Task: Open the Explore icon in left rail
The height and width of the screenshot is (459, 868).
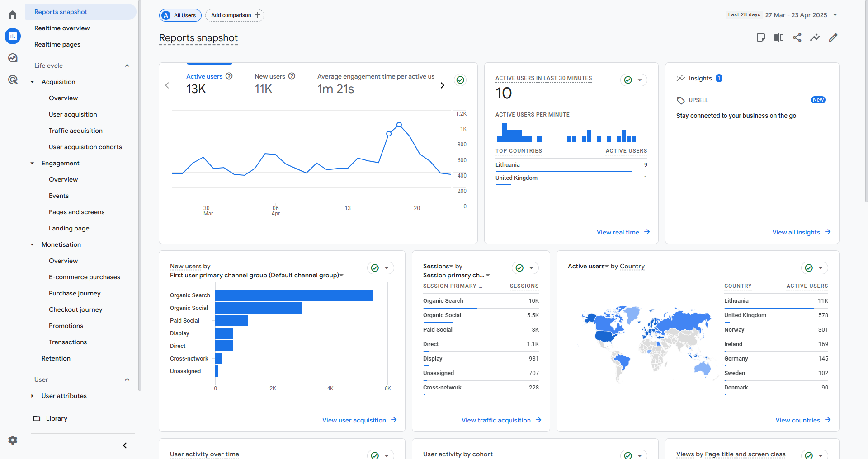Action: pyautogui.click(x=13, y=58)
